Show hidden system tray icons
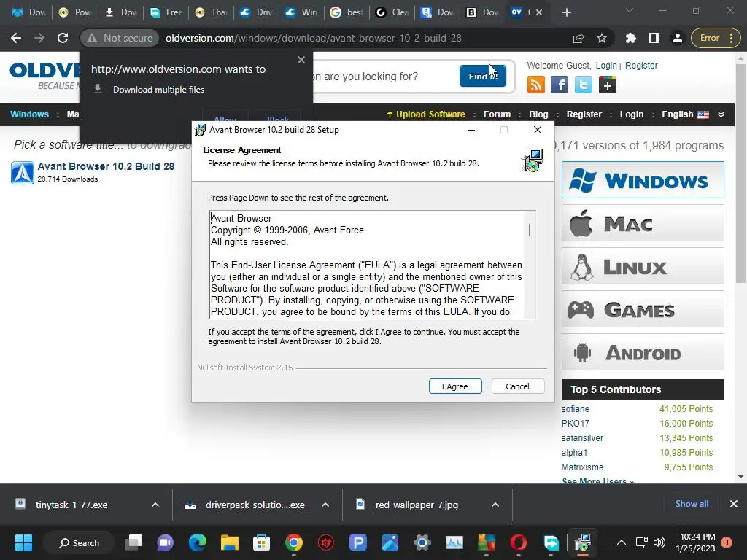The image size is (747, 560). click(x=622, y=542)
